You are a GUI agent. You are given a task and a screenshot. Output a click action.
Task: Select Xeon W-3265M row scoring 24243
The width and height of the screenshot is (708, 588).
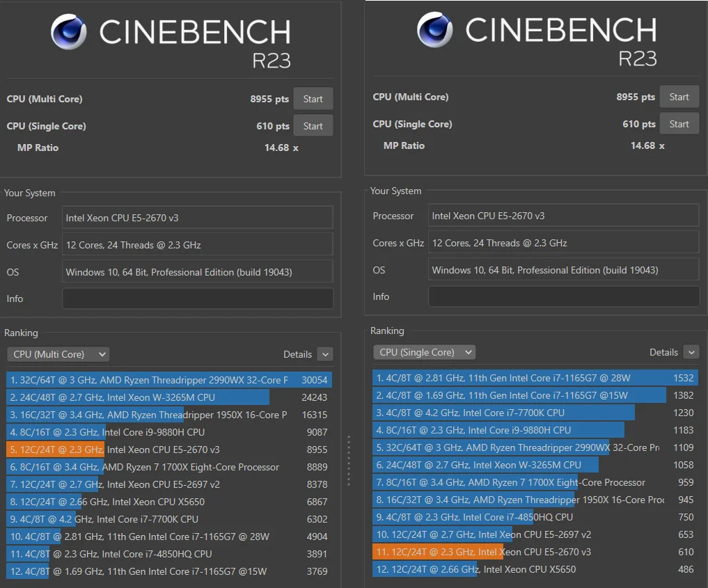[x=169, y=397]
